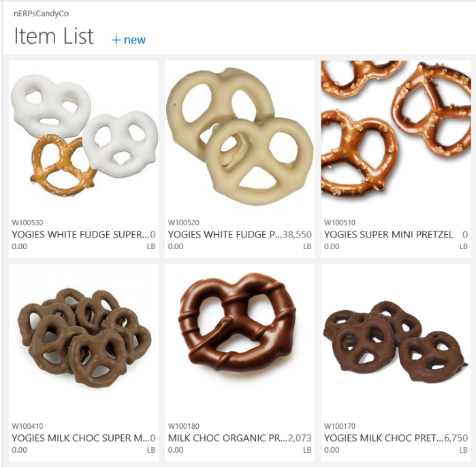Viewport: 476px width, 467px height.
Task: Select item name YOGIES SUPER MINI PRETZEL
Action: pos(388,235)
